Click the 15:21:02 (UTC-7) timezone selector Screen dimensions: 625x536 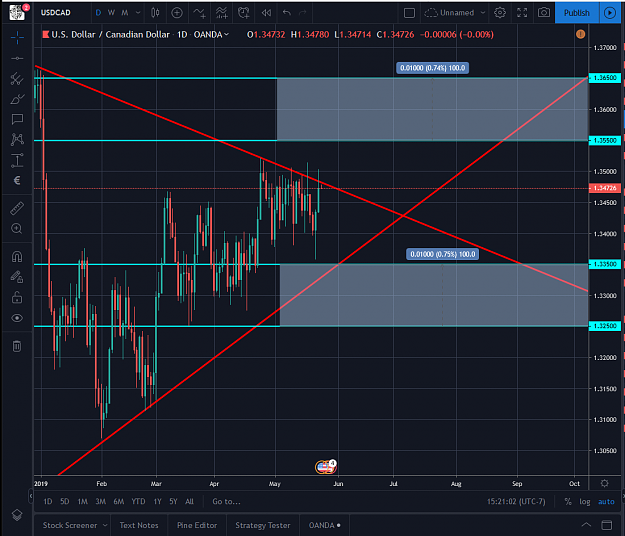[x=516, y=501]
